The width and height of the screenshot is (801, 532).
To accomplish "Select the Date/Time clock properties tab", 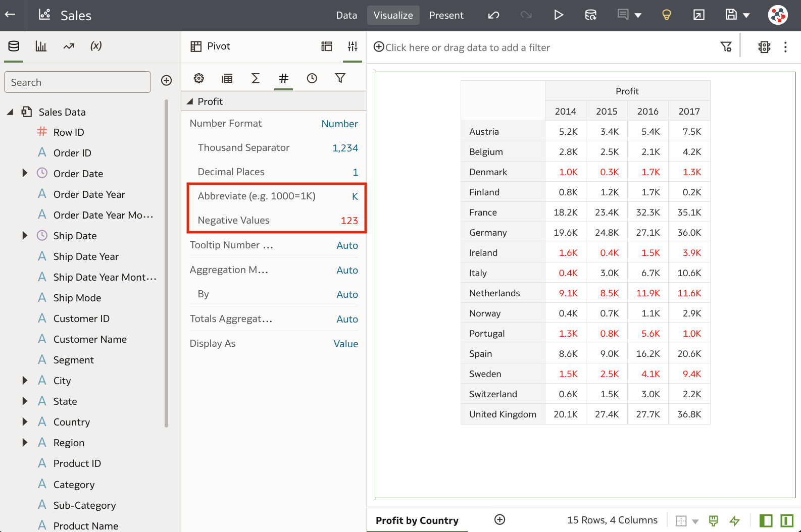I will click(x=312, y=78).
